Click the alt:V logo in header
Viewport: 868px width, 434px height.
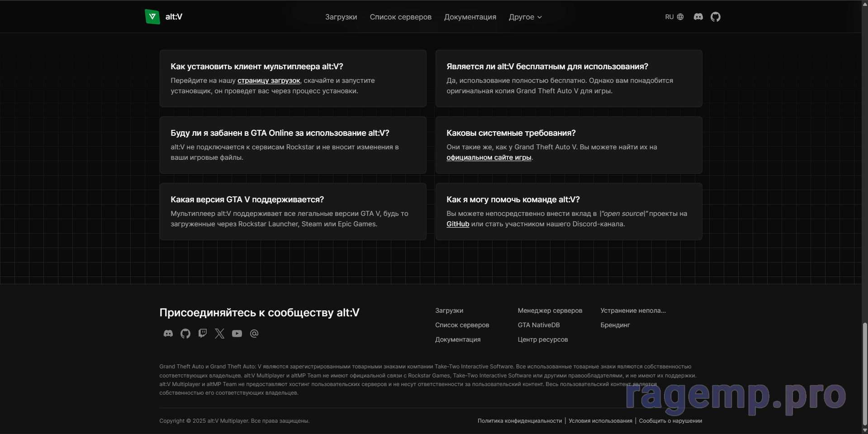tap(163, 17)
